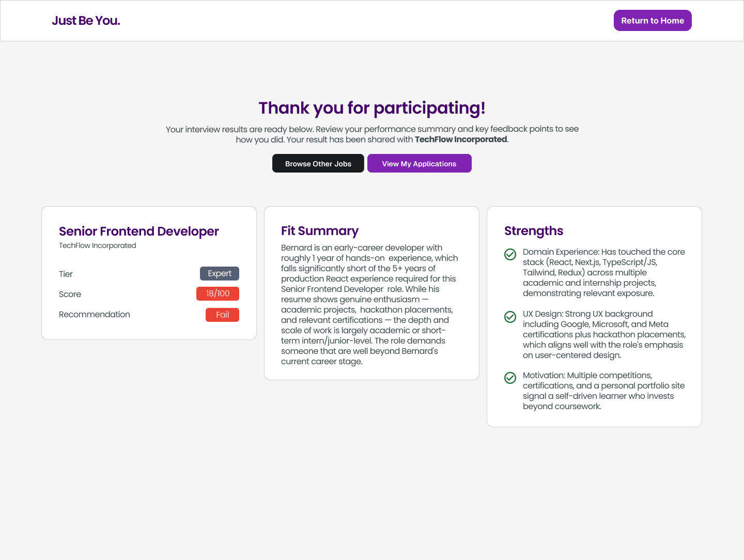Click the UX Design check icon

pos(510,317)
